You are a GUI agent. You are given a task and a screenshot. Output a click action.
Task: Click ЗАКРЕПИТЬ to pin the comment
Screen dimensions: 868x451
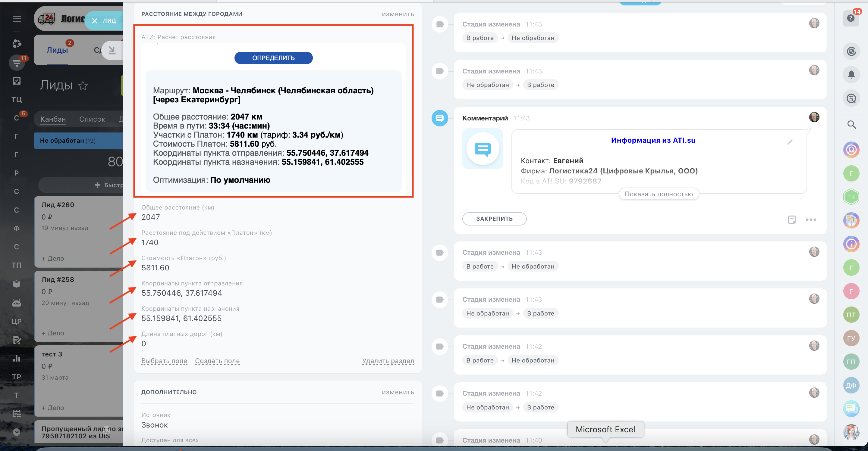click(494, 219)
